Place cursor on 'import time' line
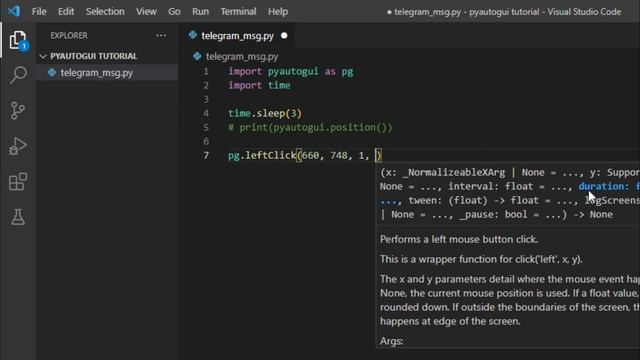The width and height of the screenshot is (640, 360). pyautogui.click(x=259, y=85)
